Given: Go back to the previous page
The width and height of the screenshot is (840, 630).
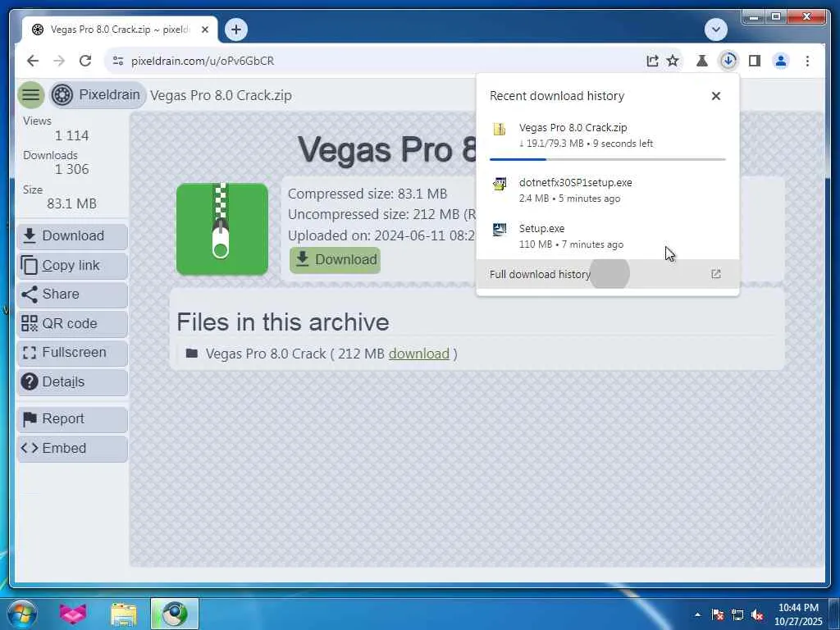Looking at the screenshot, I should point(33,61).
